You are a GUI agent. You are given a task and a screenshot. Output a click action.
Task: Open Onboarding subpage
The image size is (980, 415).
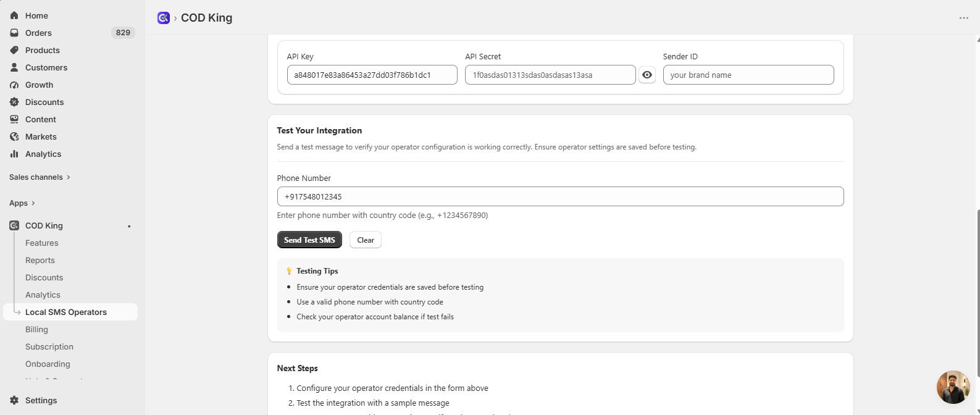pyautogui.click(x=48, y=364)
